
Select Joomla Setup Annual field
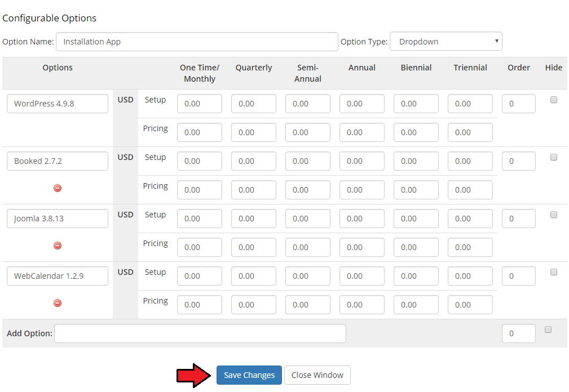tap(362, 219)
